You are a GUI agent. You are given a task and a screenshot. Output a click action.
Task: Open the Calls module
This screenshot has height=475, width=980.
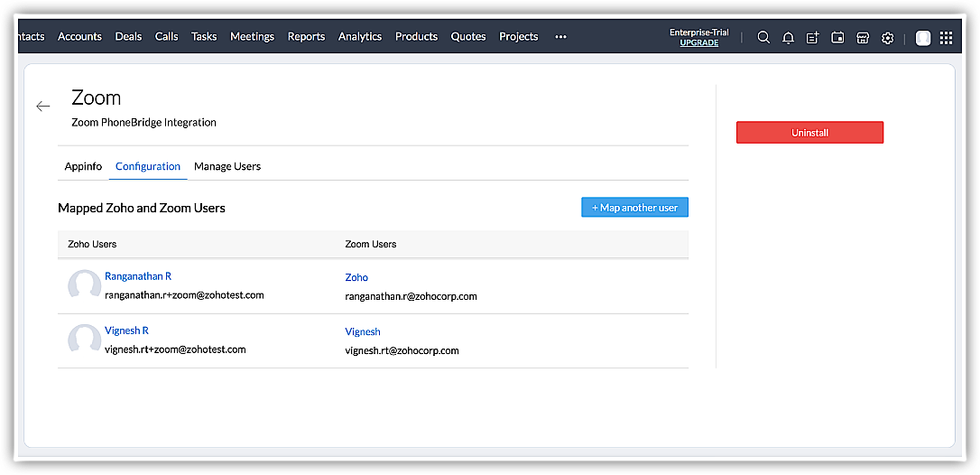(166, 36)
